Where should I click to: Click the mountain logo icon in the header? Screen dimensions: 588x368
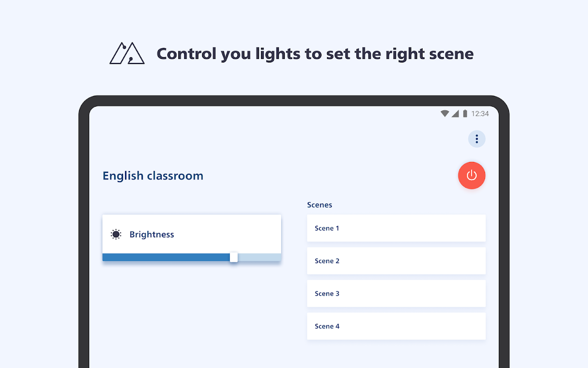[x=127, y=53]
